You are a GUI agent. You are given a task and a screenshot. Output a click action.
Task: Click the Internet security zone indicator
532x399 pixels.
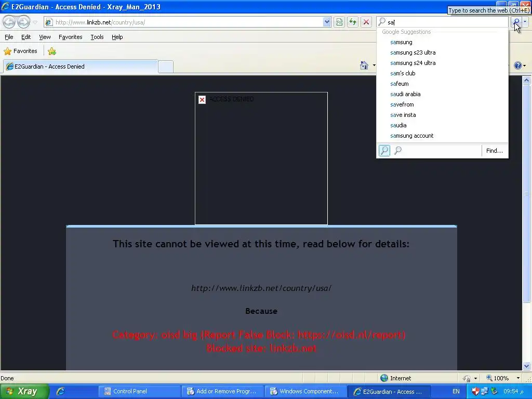[395, 378]
